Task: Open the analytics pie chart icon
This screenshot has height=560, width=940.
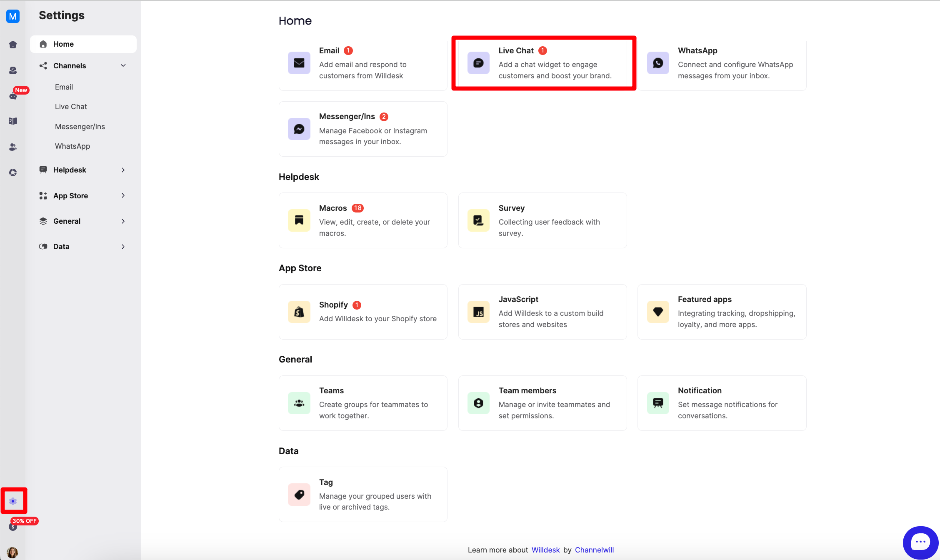Action: pos(13,172)
